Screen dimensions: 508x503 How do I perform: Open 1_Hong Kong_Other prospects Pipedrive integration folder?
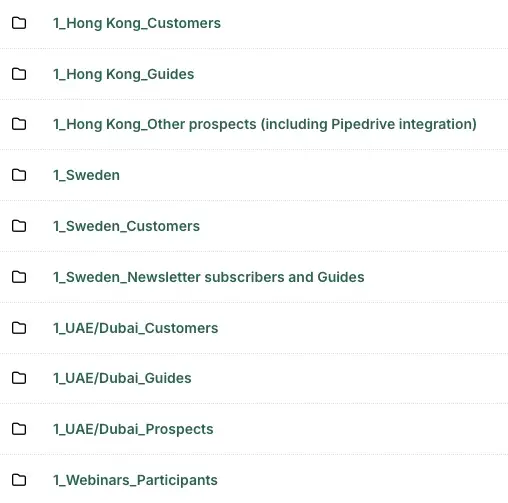(265, 124)
